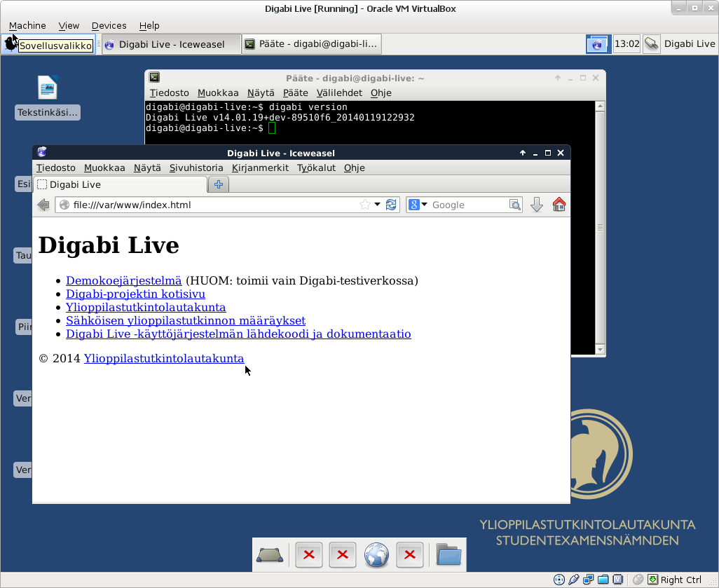Click the search magnifier icon

[x=515, y=205]
